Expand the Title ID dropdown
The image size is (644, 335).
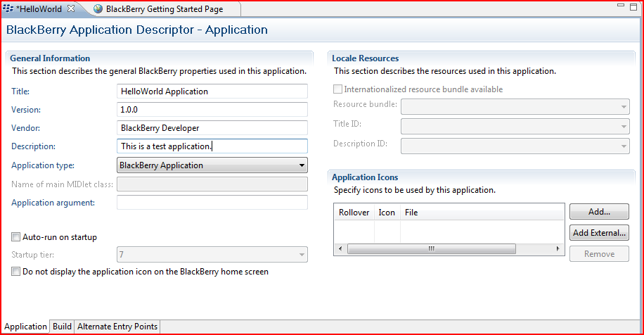click(x=515, y=126)
